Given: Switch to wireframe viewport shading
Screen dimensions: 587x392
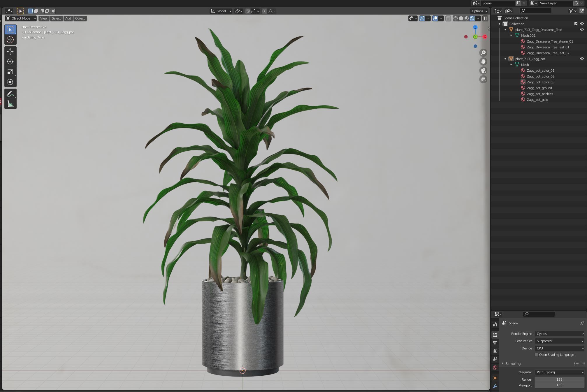Looking at the screenshot, I should pyautogui.click(x=455, y=18).
